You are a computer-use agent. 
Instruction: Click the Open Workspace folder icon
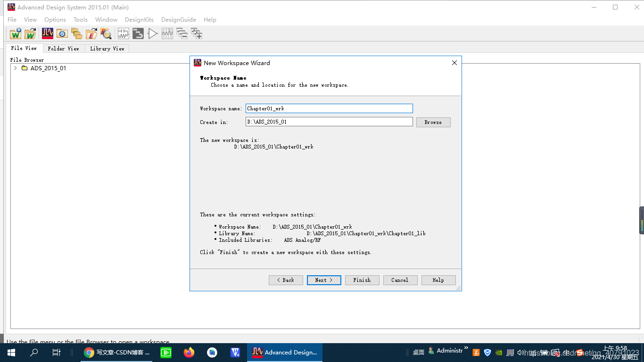tap(31, 33)
